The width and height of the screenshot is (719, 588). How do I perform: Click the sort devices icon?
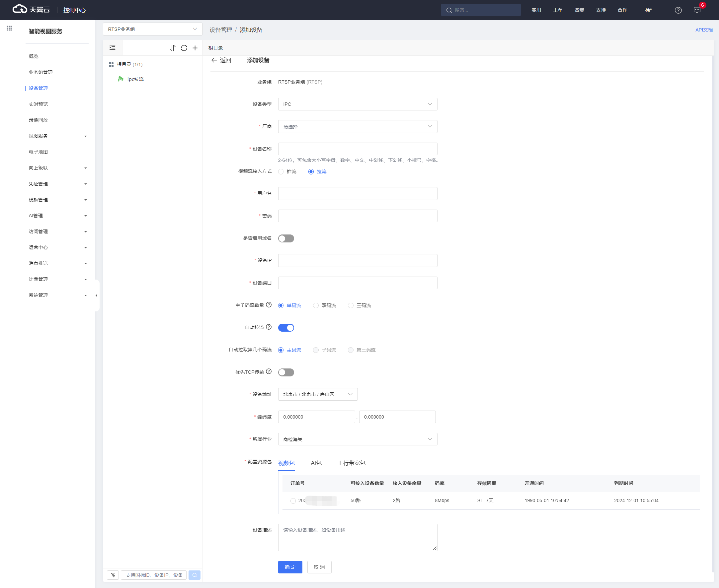click(173, 48)
